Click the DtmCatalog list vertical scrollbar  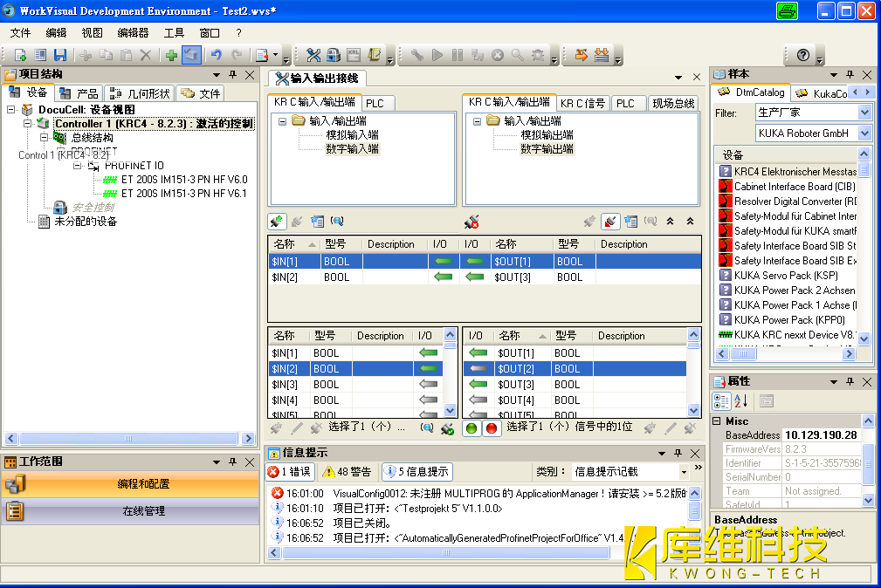pyautogui.click(x=864, y=253)
